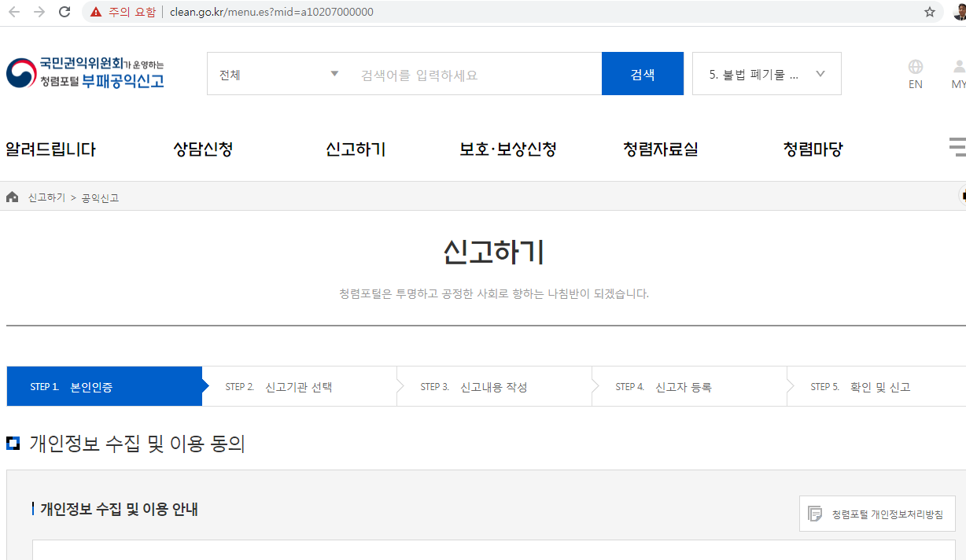Open the 알려드립니다 menu

50,149
